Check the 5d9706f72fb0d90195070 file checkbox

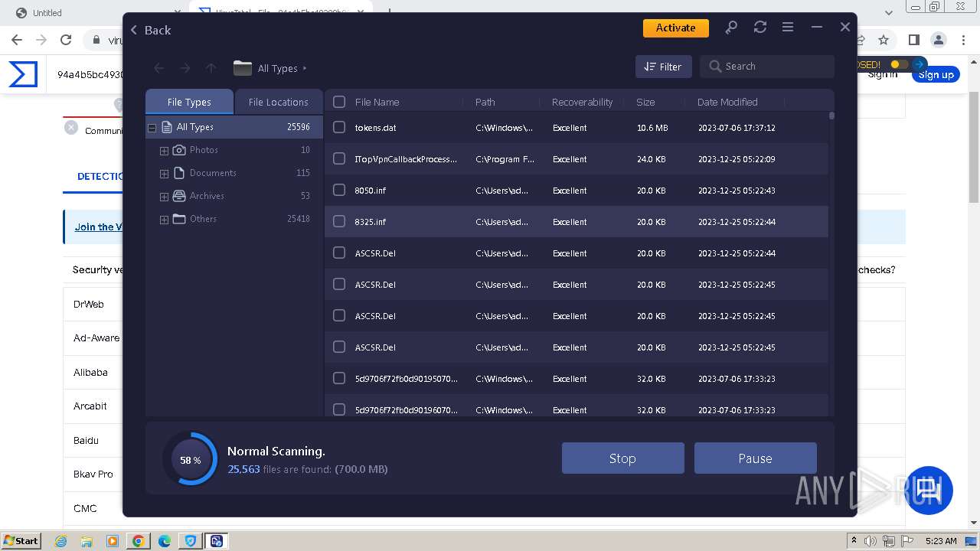pyautogui.click(x=339, y=379)
